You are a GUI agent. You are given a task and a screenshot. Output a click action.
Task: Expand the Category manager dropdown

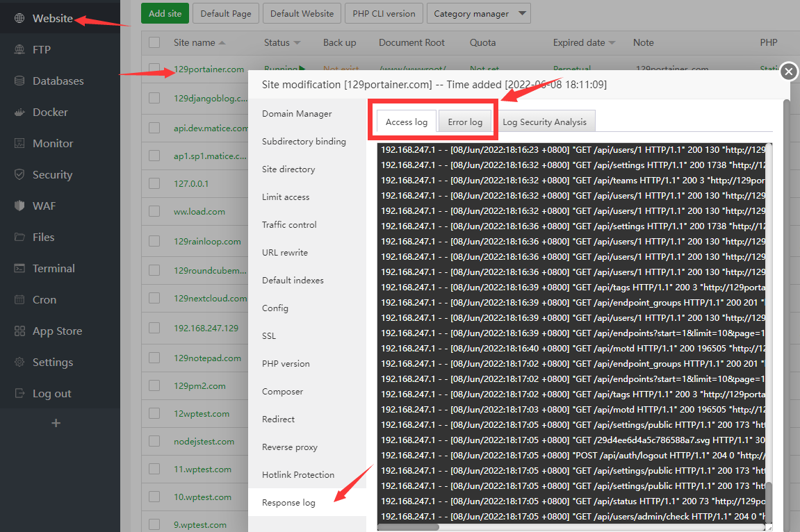[x=478, y=13]
